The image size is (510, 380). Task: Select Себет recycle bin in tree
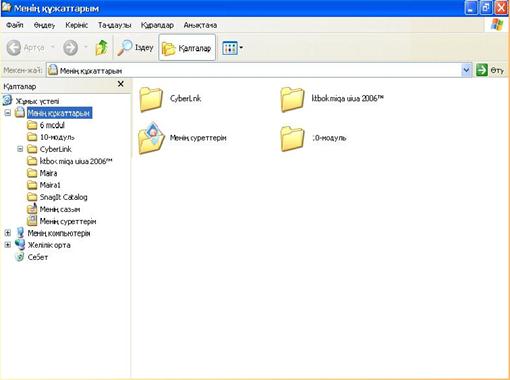pos(38,257)
